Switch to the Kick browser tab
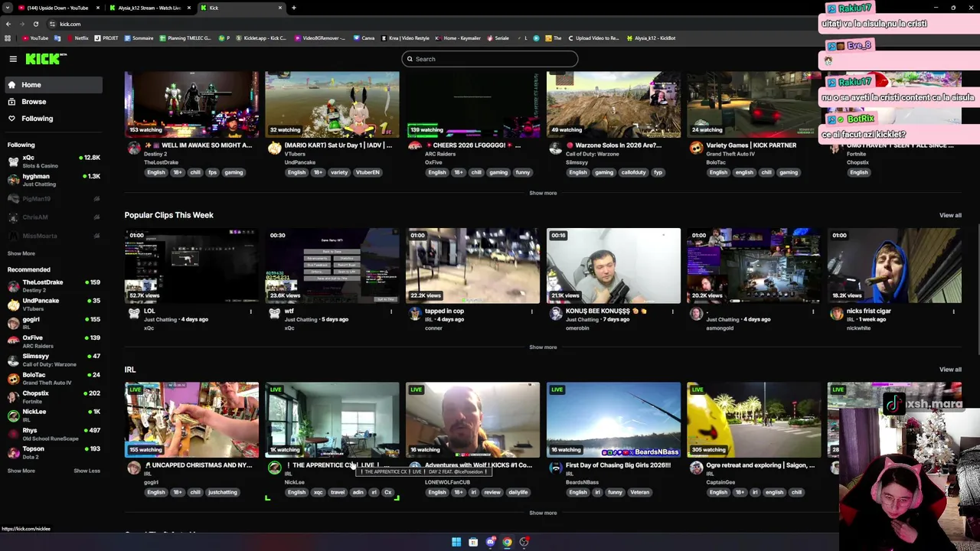 [241, 8]
